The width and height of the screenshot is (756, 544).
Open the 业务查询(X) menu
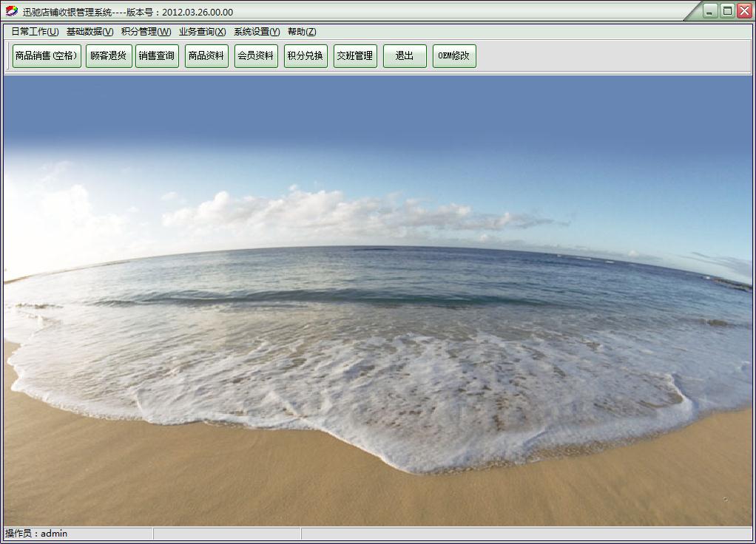[203, 32]
